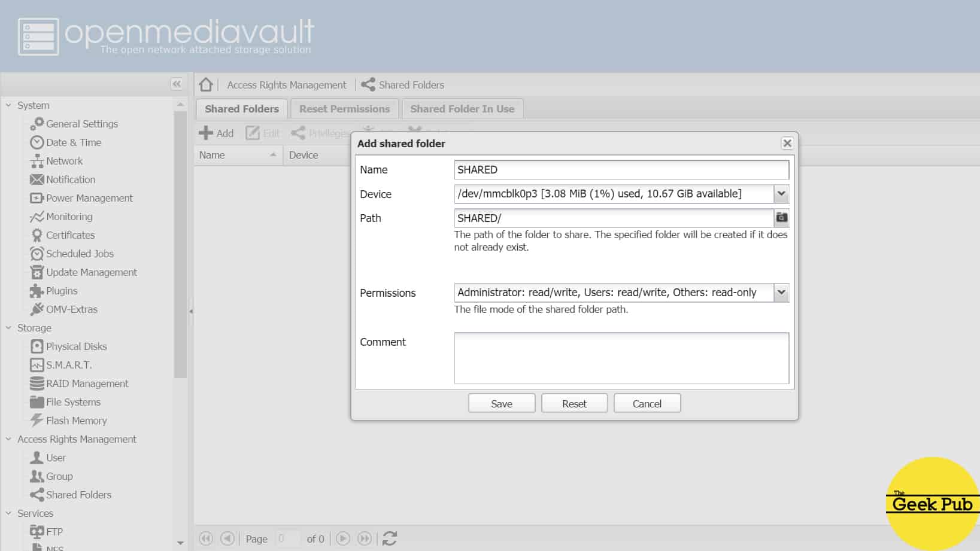Screen dimensions: 980x551
Task: Collapse the sidebar with double-arrow icon
Action: tap(177, 84)
